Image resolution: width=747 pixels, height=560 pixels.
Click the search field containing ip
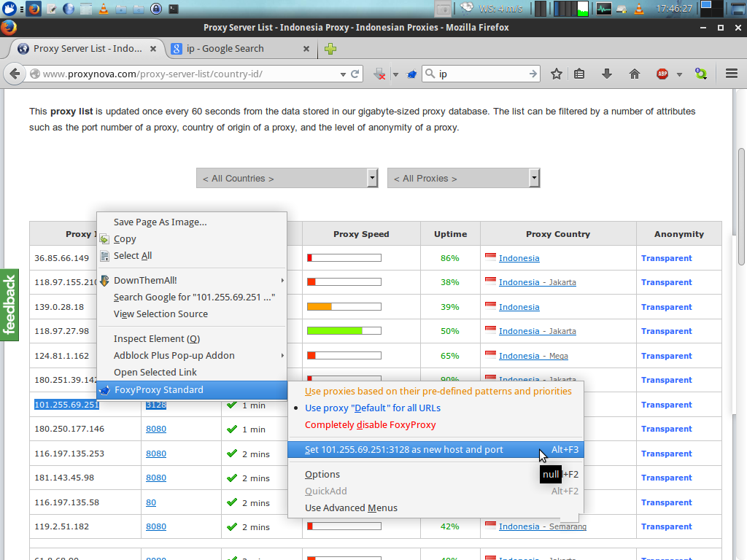coord(481,74)
